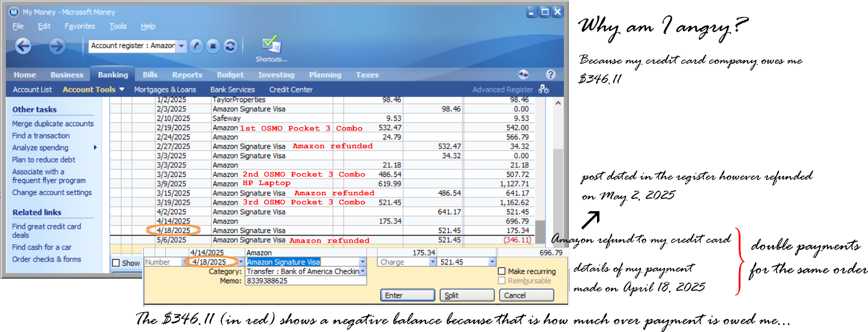
Task: Refresh the page with the Refresh icon
Action: 230,46
